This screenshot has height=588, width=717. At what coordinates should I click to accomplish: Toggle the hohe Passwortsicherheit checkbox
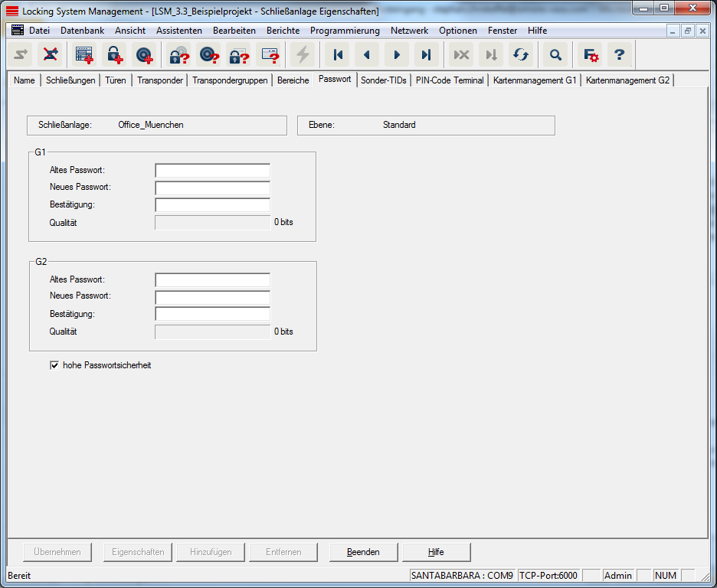pyautogui.click(x=54, y=366)
